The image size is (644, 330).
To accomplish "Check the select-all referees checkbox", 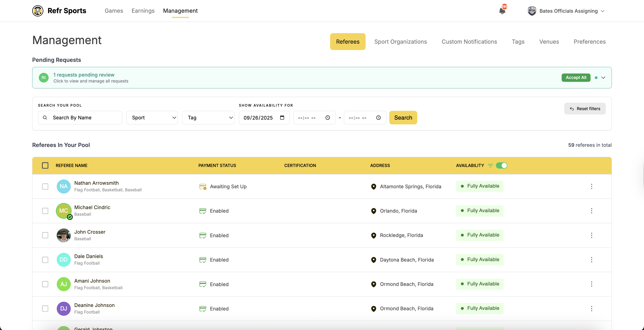I will (x=45, y=165).
